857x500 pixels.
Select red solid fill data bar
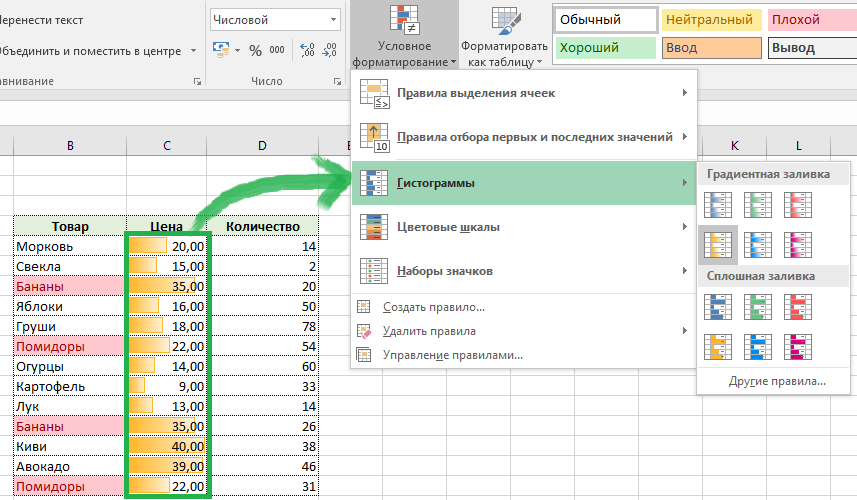pos(797,307)
